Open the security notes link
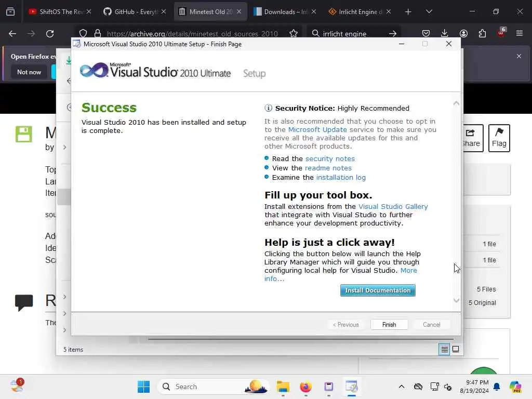Viewport: 532px width, 399px height. point(330,158)
